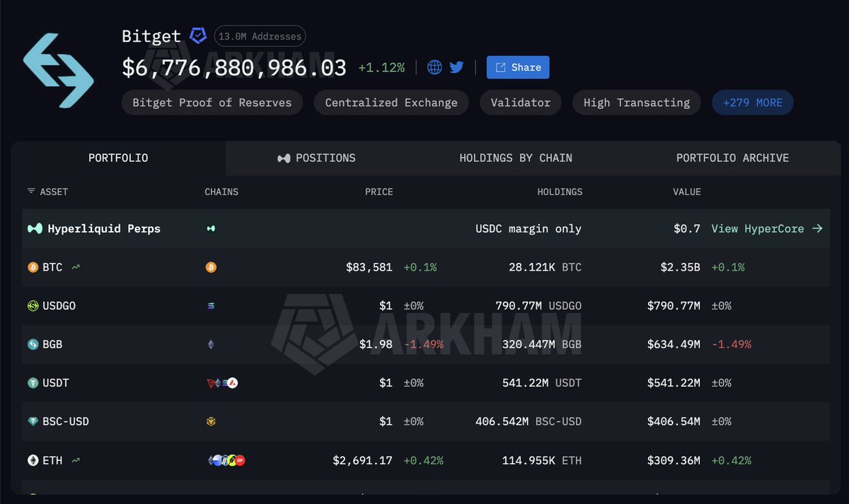Click the USDT coin icon
This screenshot has height=504, width=849.
click(33, 383)
